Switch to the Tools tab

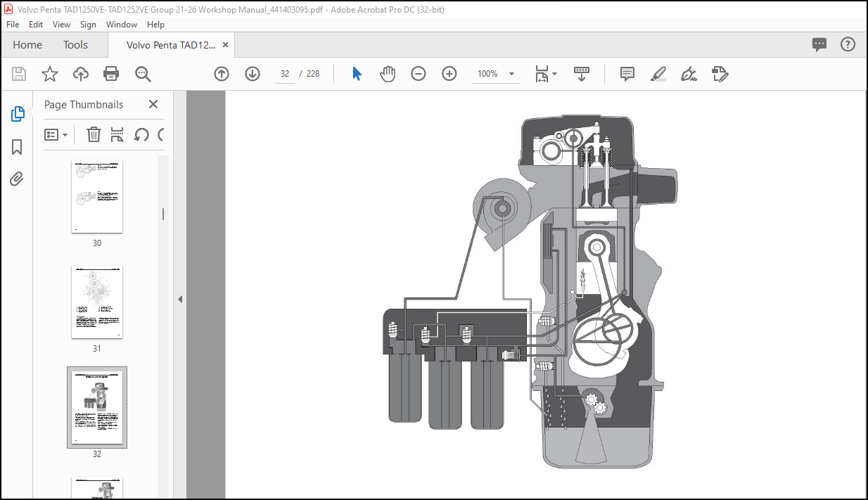[x=75, y=45]
